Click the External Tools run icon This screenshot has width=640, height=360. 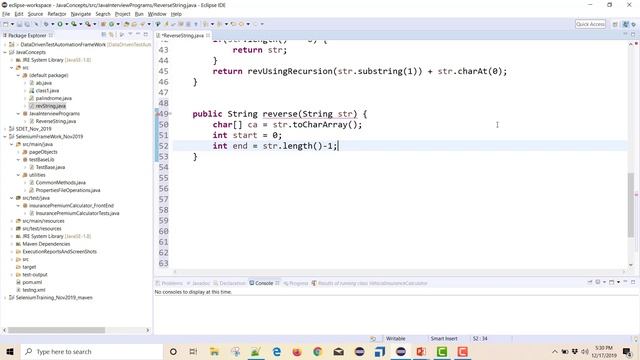coord(88,24)
